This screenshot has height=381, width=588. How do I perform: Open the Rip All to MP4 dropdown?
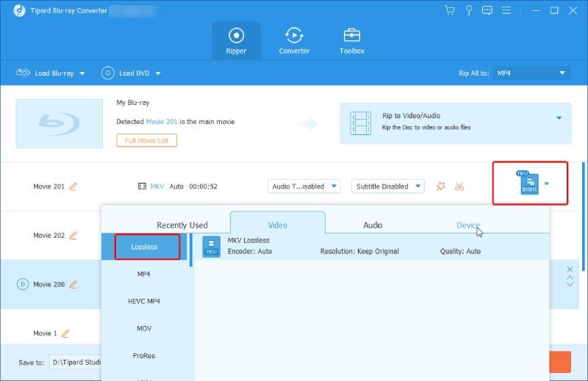[531, 73]
